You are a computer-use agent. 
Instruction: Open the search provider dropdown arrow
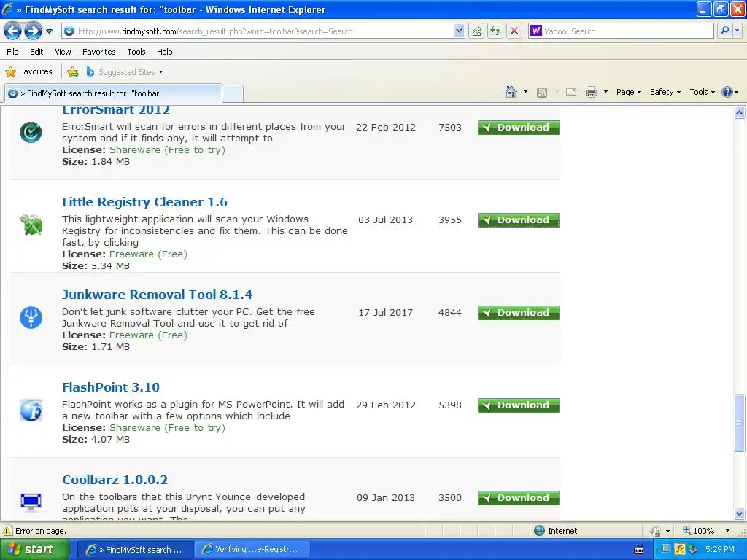click(738, 31)
